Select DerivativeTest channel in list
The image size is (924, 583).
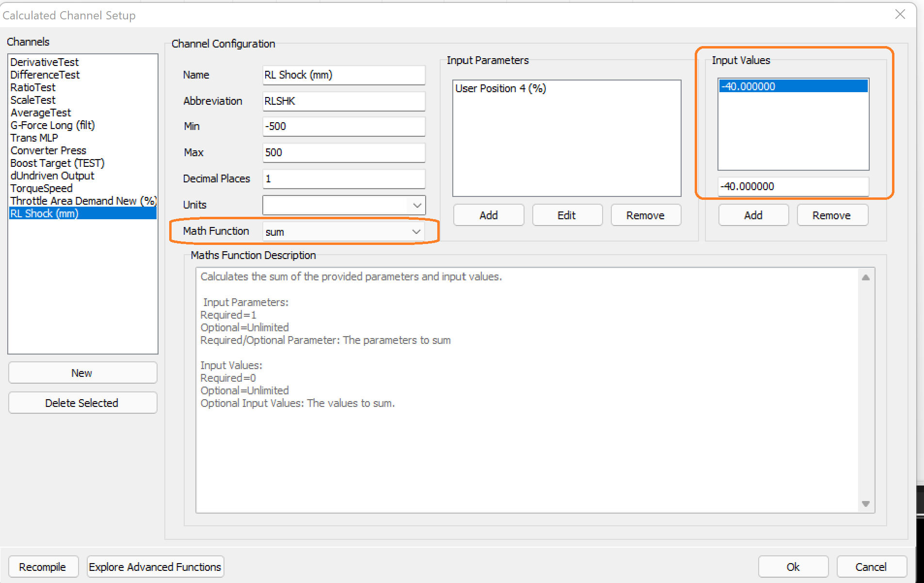[45, 62]
